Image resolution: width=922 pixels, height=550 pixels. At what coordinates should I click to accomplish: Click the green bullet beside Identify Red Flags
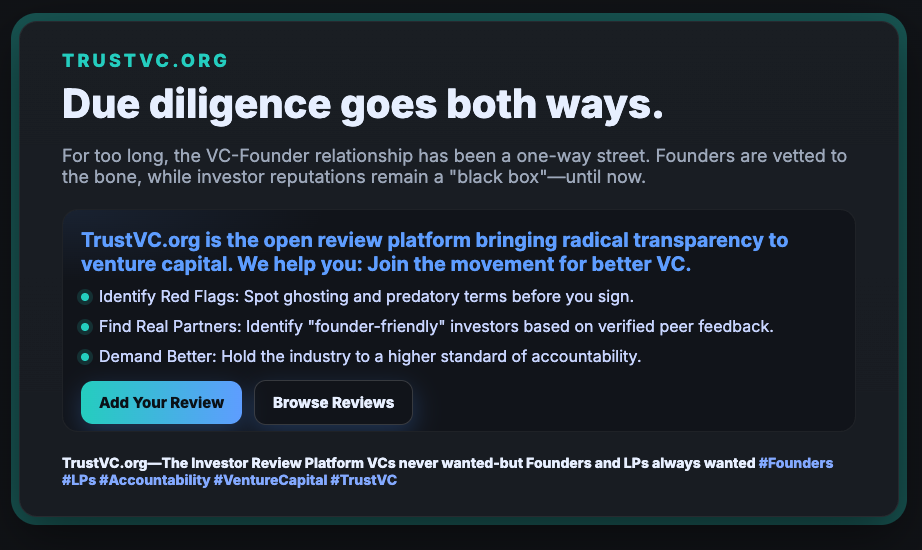click(x=85, y=297)
